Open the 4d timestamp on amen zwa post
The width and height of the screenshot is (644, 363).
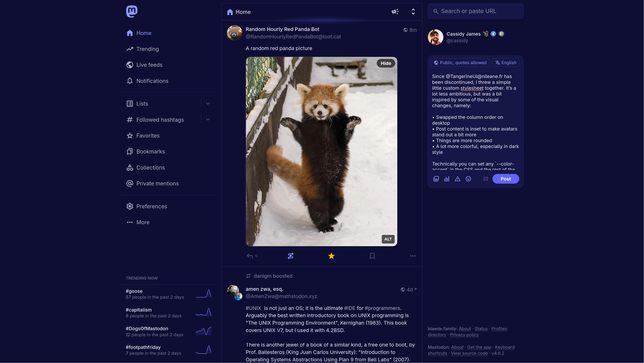[410, 290]
